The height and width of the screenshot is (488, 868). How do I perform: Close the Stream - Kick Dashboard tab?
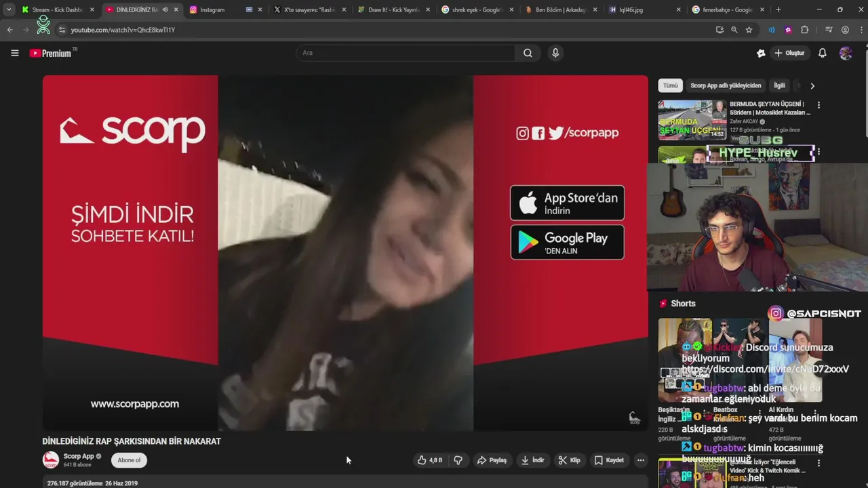tap(92, 9)
